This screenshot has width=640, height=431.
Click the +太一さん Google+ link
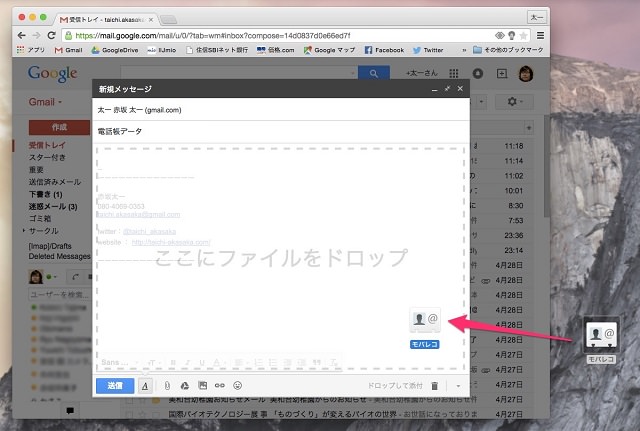click(x=422, y=73)
